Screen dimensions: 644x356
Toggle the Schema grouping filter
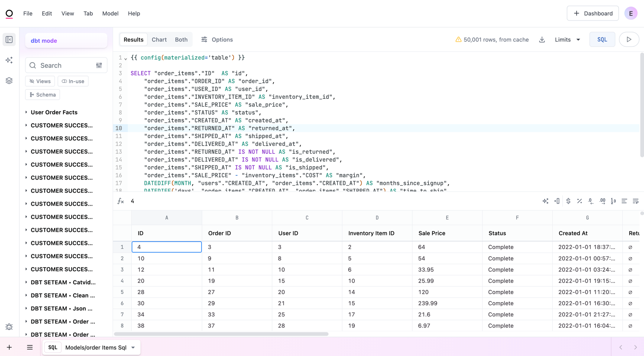tap(43, 94)
